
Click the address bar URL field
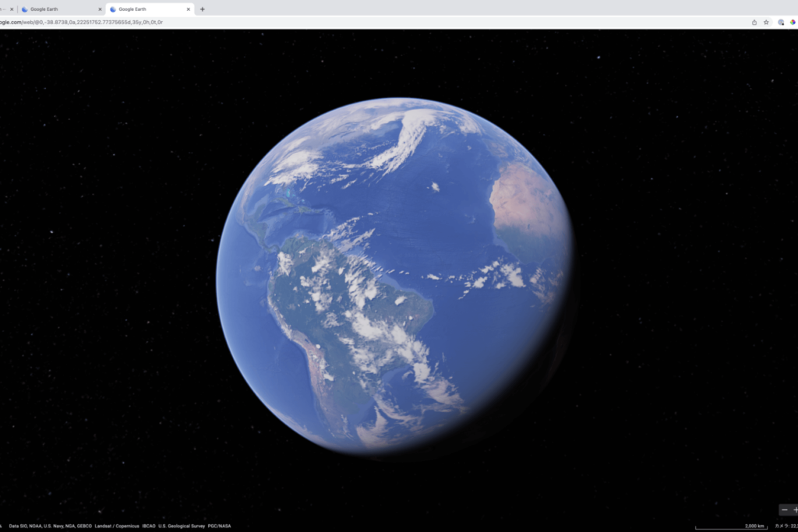coord(82,23)
